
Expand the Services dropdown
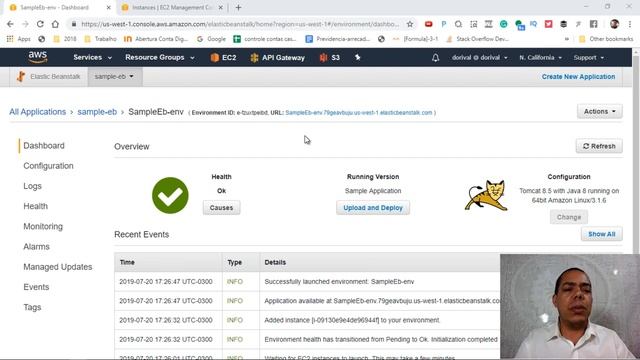[x=92, y=58]
